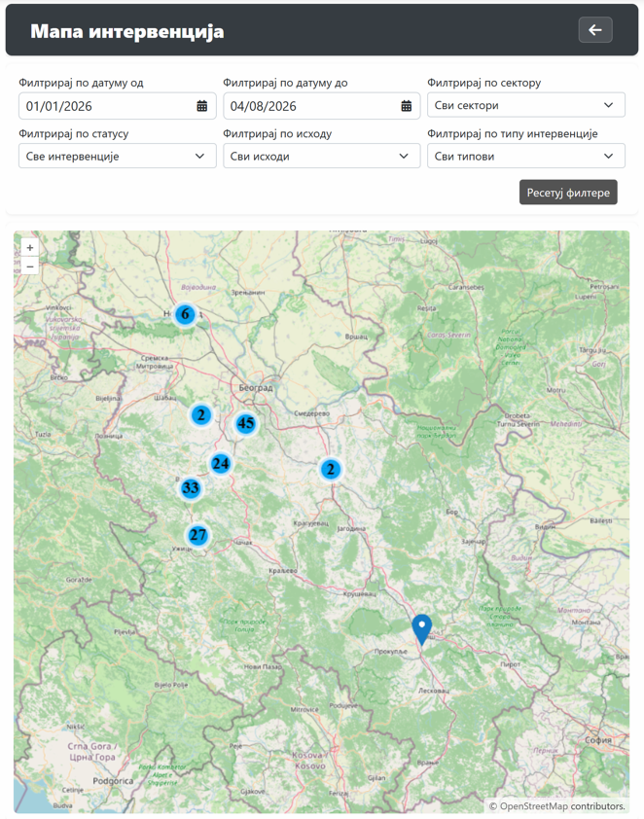Open the cluster marker showing 24
644x819 pixels.
pos(221,463)
